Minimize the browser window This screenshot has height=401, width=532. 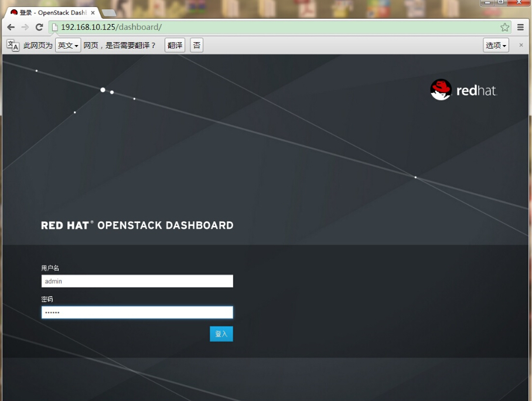pos(487,2)
